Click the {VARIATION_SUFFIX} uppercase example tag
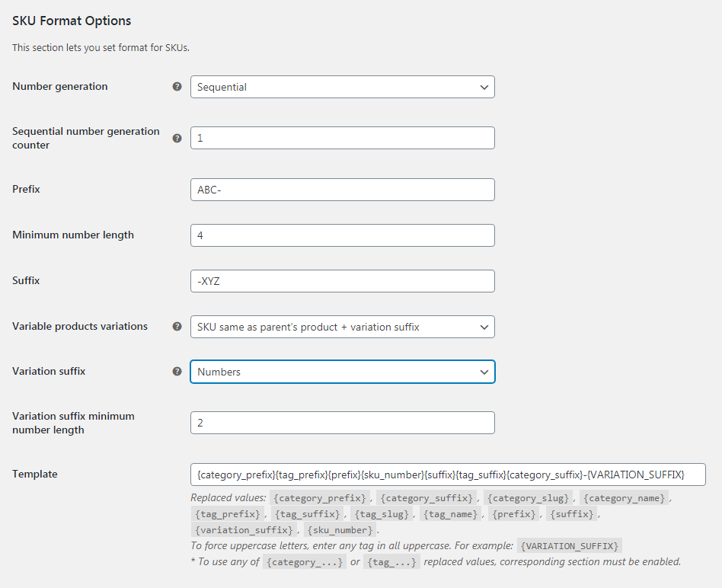Viewport: 722px width, 588px height. click(570, 546)
